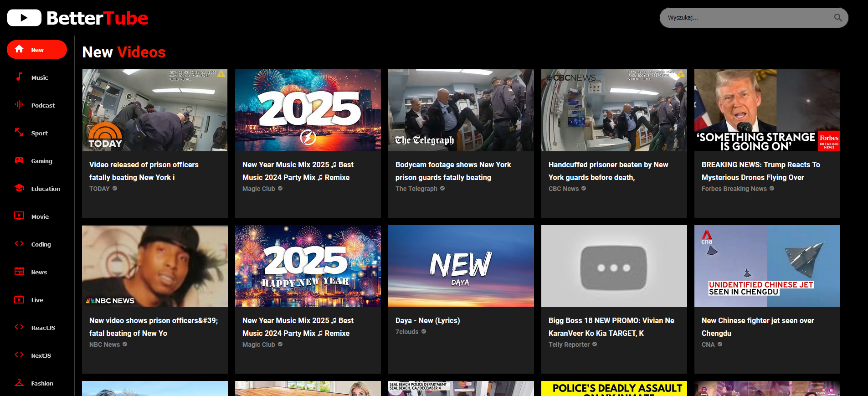
Task: Play the Forbes Trump thumbnail
Action: (767, 110)
